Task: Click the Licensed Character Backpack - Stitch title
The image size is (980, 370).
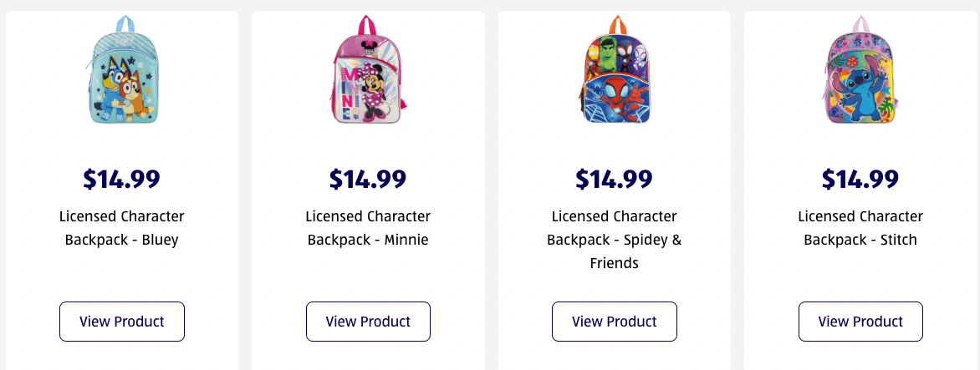Action: [860, 228]
